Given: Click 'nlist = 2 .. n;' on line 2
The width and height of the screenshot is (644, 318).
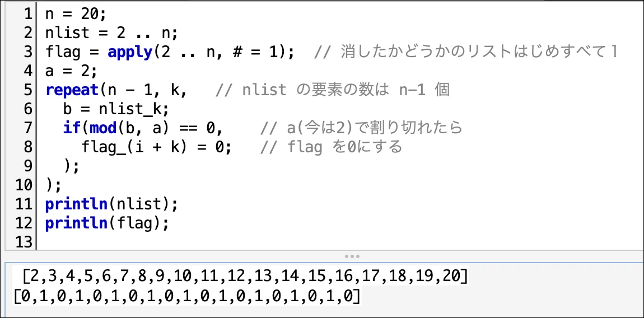Looking at the screenshot, I should point(111,33).
